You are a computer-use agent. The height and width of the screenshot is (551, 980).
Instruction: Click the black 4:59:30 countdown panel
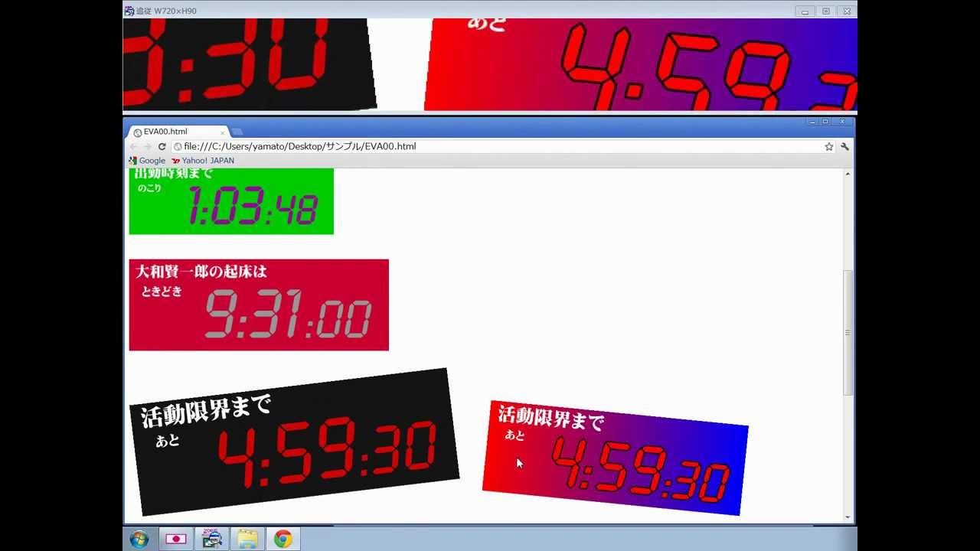tap(294, 442)
